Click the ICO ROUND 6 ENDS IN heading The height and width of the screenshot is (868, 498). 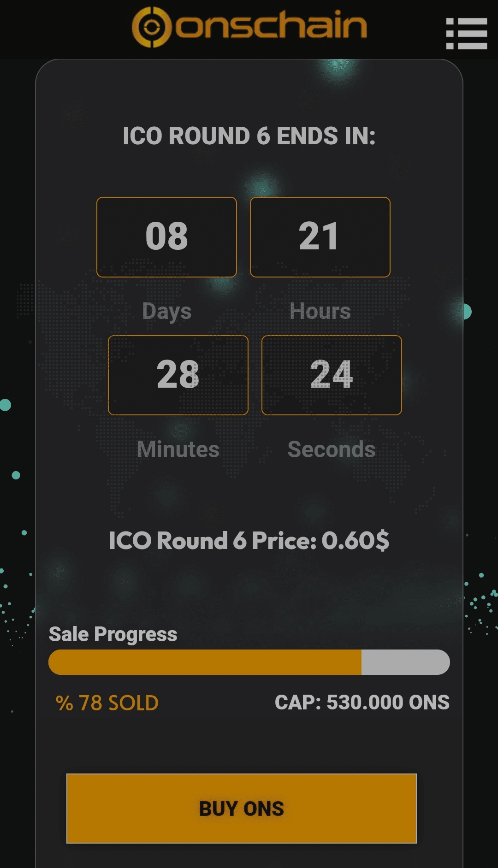[249, 136]
